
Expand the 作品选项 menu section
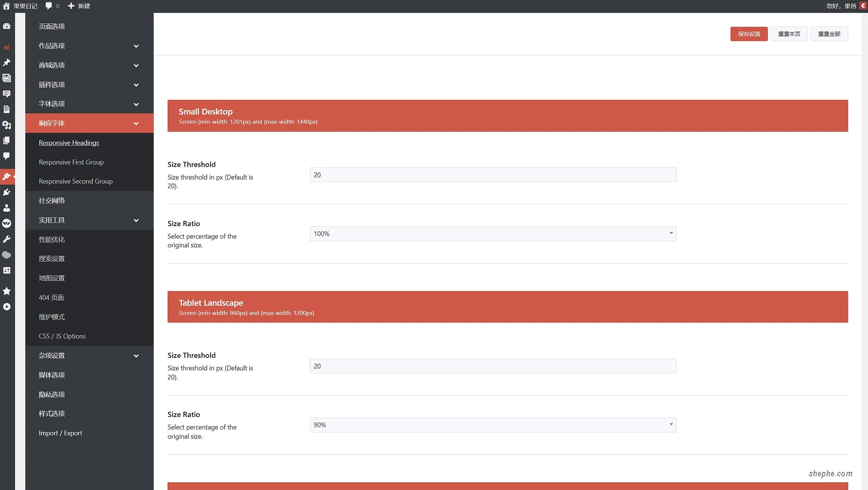tap(89, 45)
